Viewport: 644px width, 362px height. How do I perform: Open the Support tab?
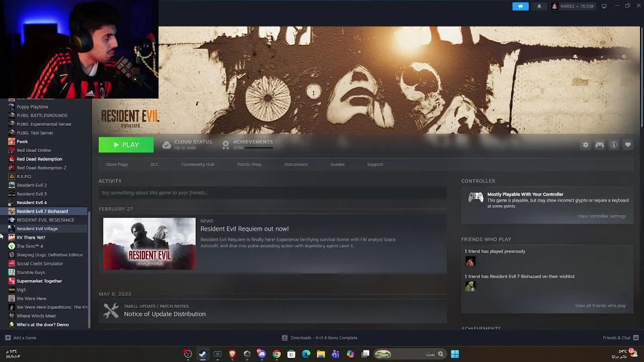tap(375, 164)
